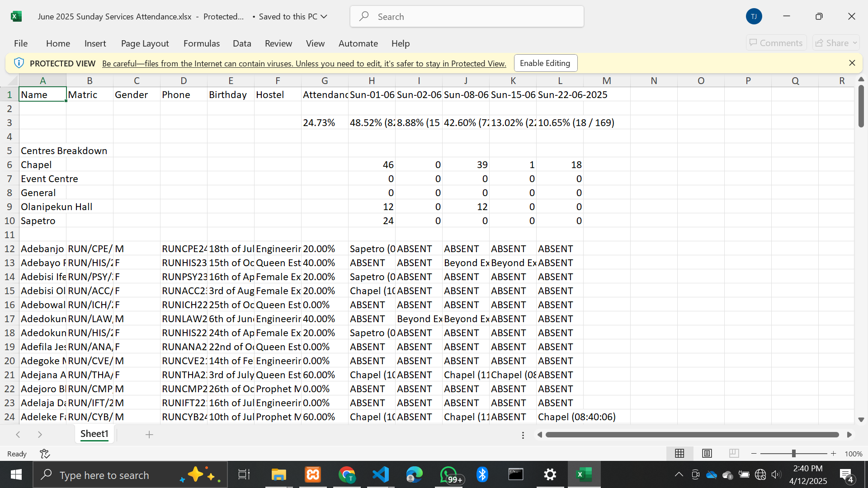Open WhatsApp from the taskbar
The height and width of the screenshot is (488, 868).
pos(450,474)
